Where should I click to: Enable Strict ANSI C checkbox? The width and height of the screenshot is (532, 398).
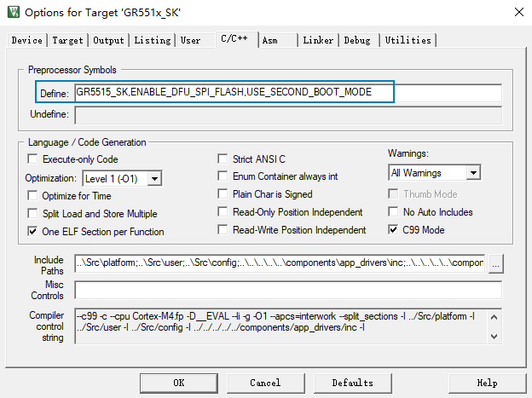[223, 159]
